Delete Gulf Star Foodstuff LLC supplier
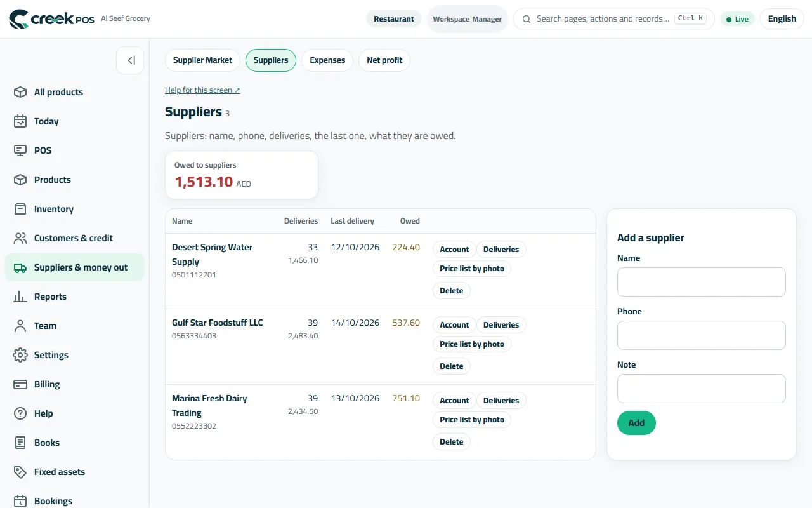This screenshot has height=508, width=812. click(452, 366)
